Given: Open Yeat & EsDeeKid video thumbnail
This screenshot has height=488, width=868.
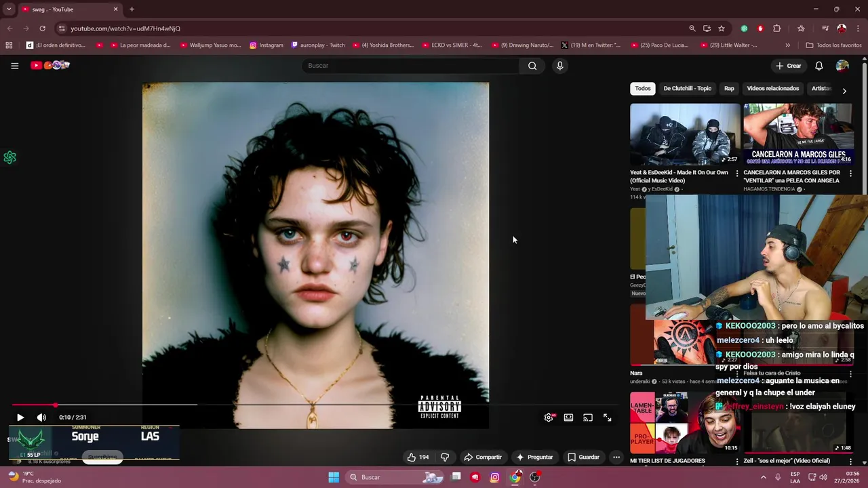Looking at the screenshot, I should (685, 134).
